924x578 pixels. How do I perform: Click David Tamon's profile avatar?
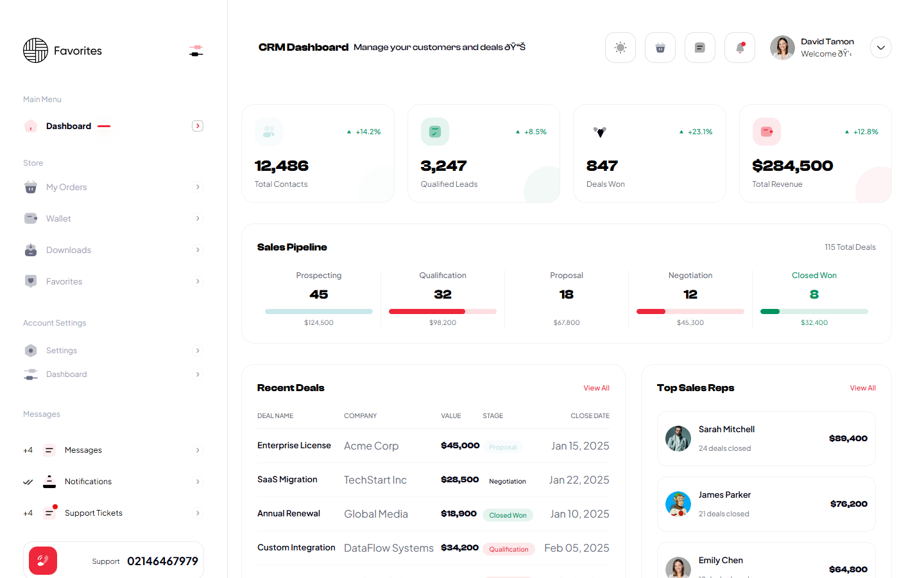point(782,48)
